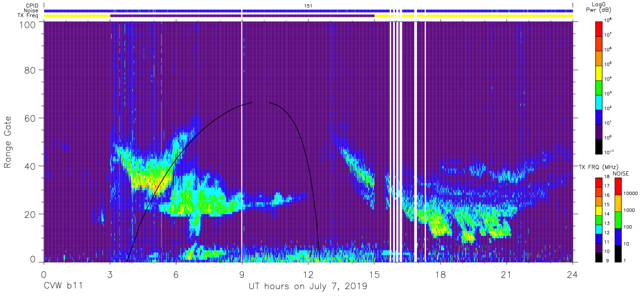The image size is (644, 297).
Task: Click the amber segment of NOISE colorbar
Action: tap(617, 203)
